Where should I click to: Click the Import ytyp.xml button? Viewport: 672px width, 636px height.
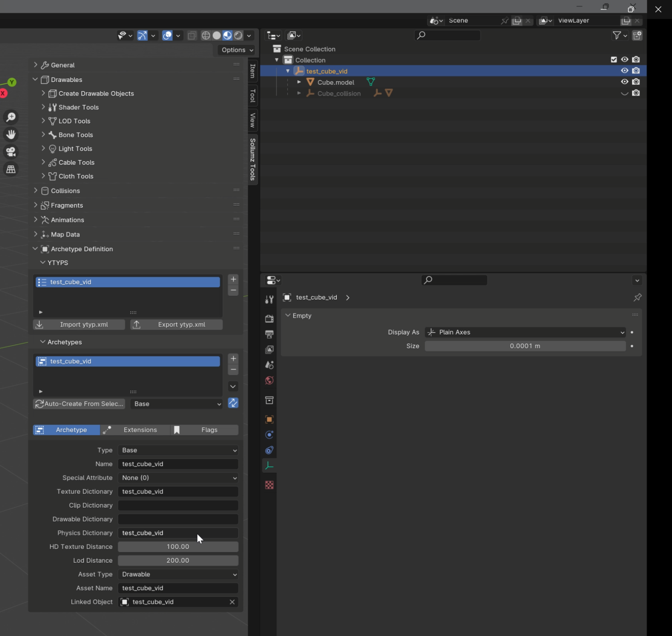coord(79,325)
